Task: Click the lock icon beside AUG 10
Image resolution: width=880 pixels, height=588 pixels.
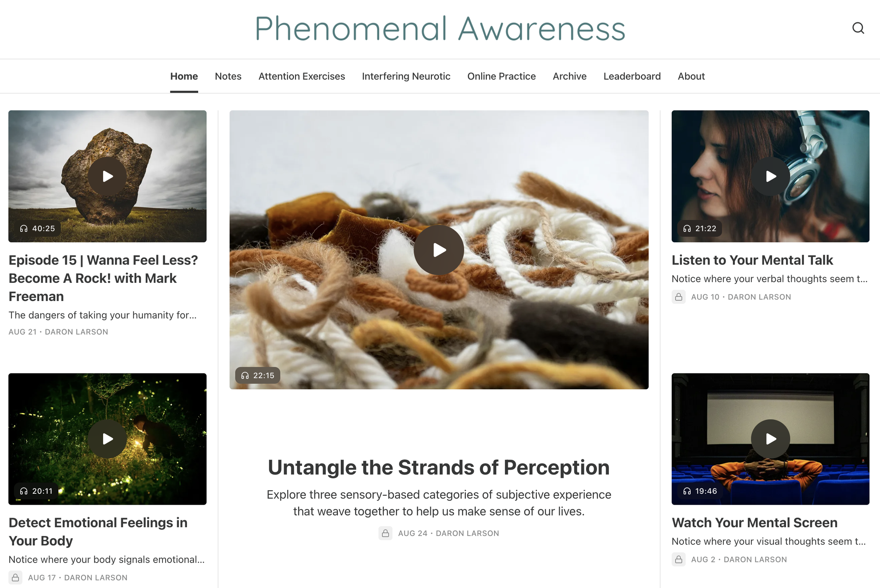Action: 679,297
